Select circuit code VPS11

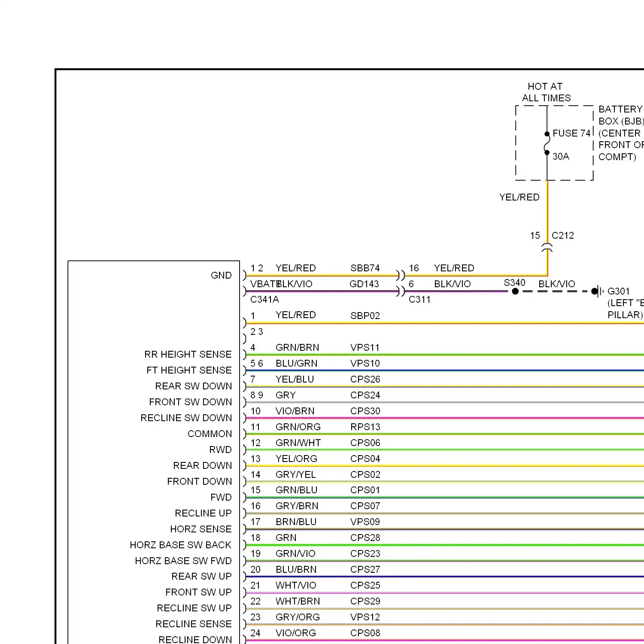pos(365,347)
